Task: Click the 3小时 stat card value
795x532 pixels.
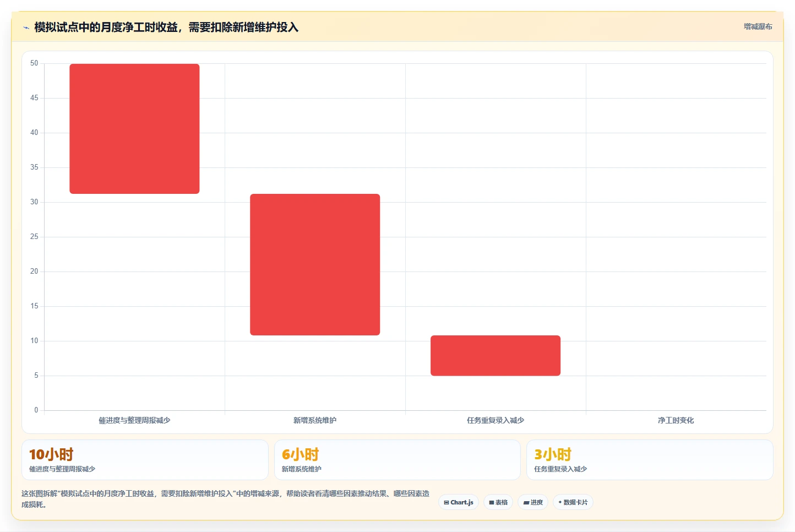Action: [553, 454]
